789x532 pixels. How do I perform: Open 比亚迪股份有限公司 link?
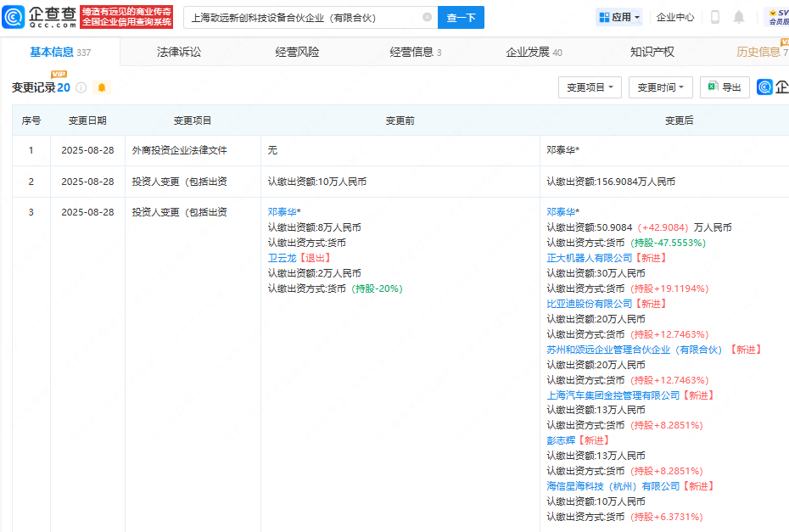click(590, 304)
